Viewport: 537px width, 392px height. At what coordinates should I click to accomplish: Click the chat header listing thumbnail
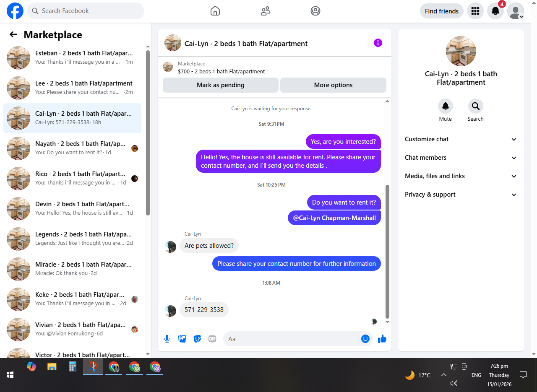[x=173, y=43]
